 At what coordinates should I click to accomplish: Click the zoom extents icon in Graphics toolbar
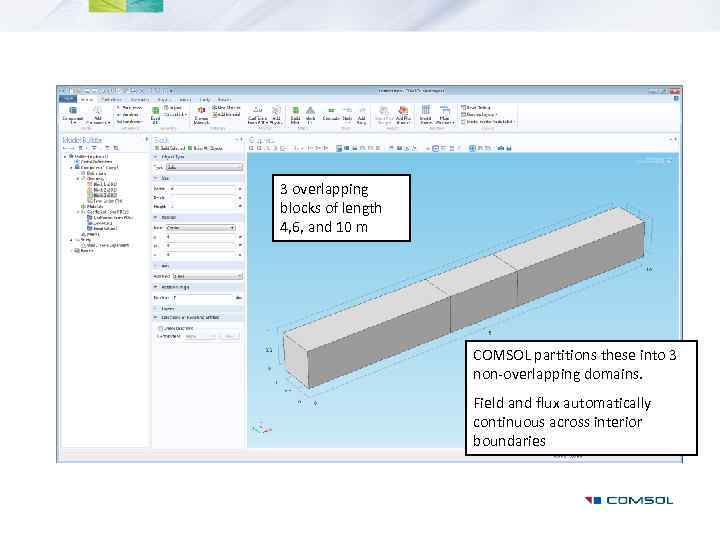(283, 148)
